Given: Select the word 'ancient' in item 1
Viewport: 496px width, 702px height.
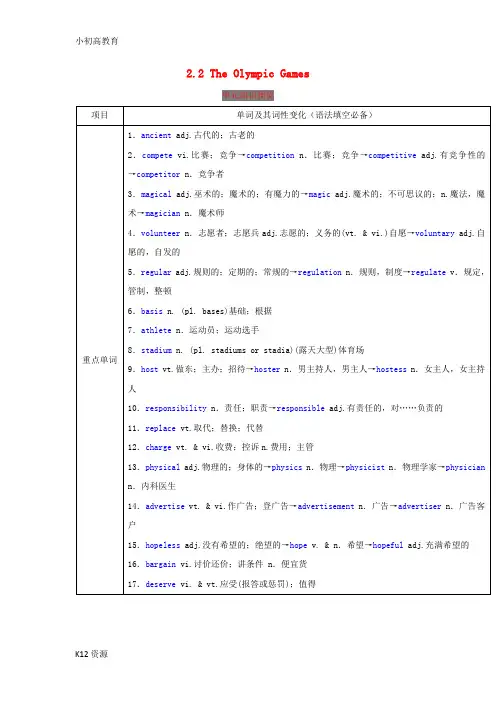Looking at the screenshot, I should (156, 135).
